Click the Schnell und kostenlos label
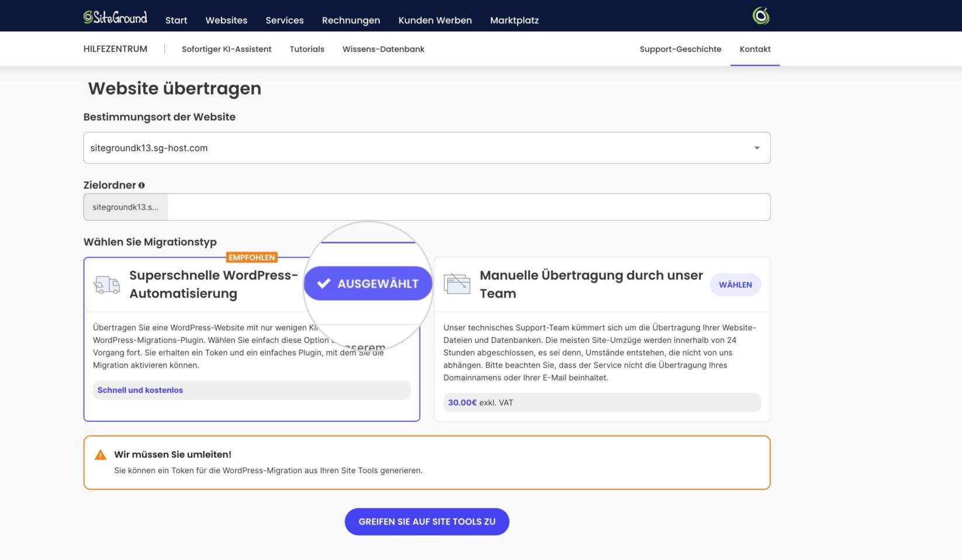The height and width of the screenshot is (560, 962). [140, 390]
